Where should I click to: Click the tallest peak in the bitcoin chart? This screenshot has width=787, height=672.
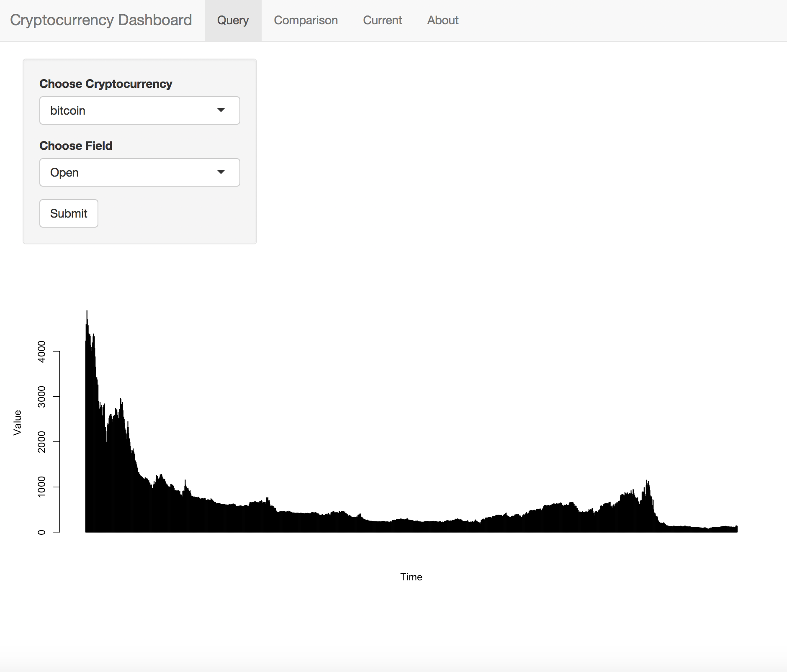87,312
